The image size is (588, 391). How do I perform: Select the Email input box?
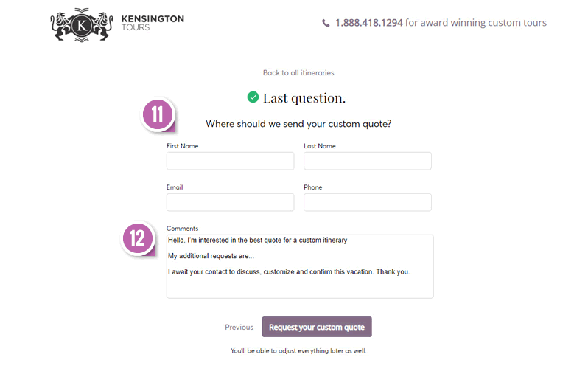[x=230, y=202]
